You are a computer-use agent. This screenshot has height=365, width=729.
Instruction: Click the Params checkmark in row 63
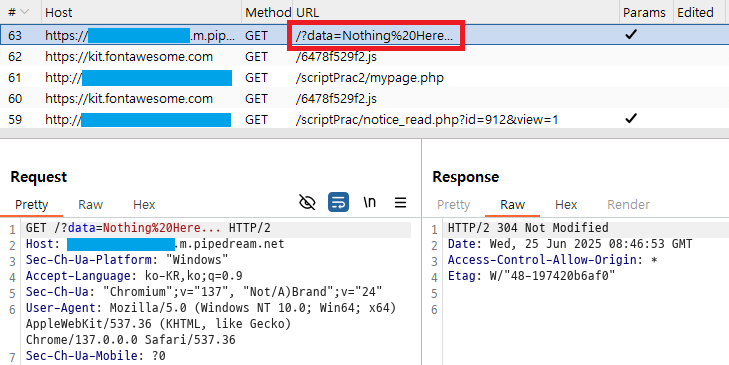630,34
